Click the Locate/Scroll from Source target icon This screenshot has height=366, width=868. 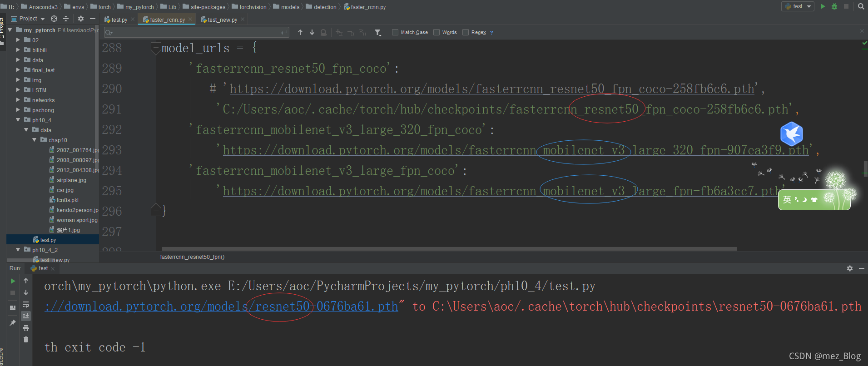click(x=54, y=19)
